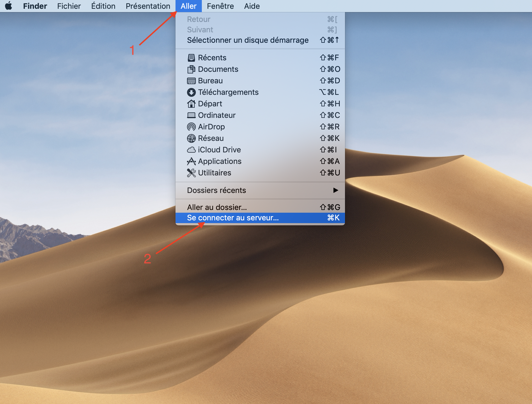Click the ⌥⌘L shortcut label

(329, 92)
